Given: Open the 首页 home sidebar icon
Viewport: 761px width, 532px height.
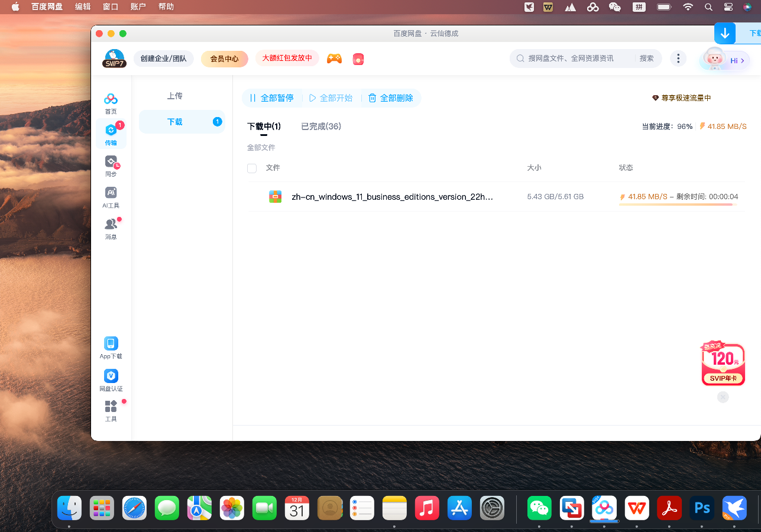Looking at the screenshot, I should tap(111, 103).
